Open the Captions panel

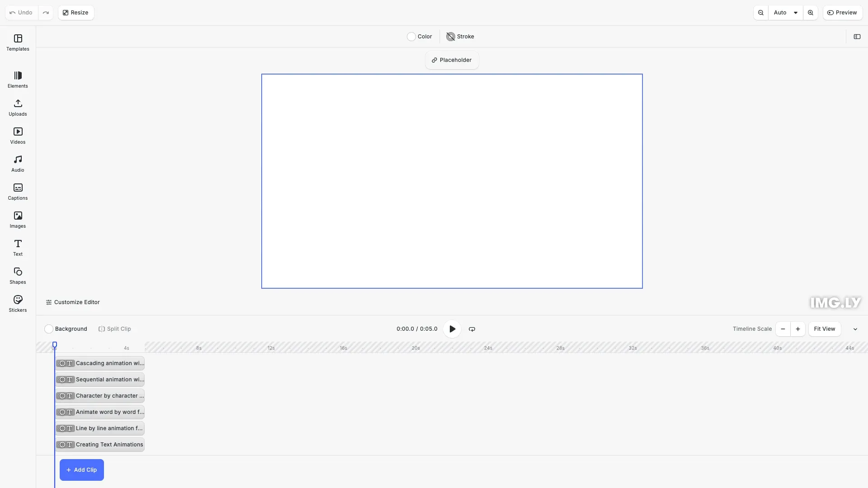pos(18,192)
